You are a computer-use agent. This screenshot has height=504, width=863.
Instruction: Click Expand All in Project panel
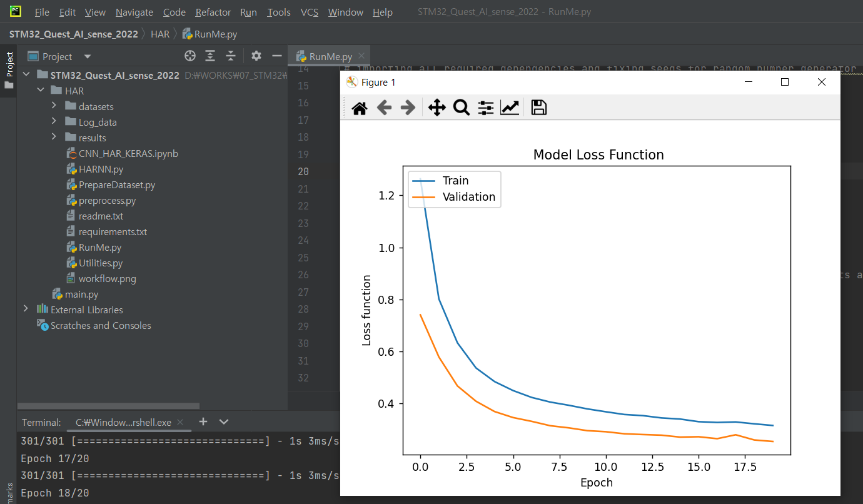[210, 56]
